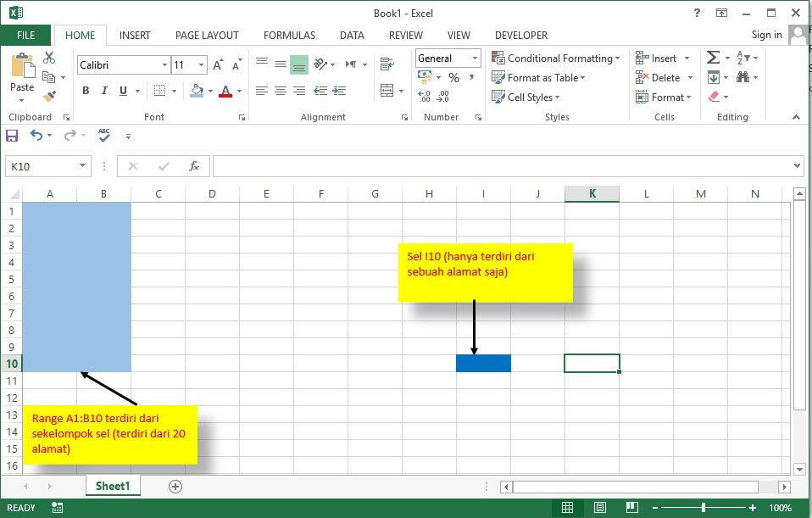The image size is (812, 518).
Task: Click the Cell Styles button
Action: click(x=526, y=97)
